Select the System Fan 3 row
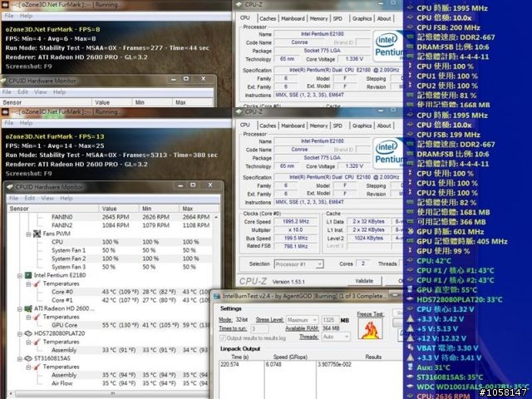532x399 pixels. 111,267
